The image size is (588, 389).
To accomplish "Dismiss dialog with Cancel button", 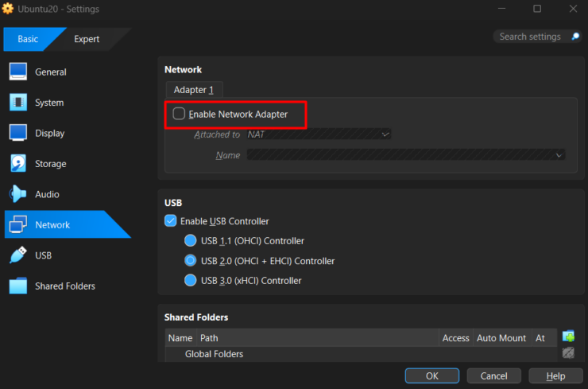I will click(494, 375).
